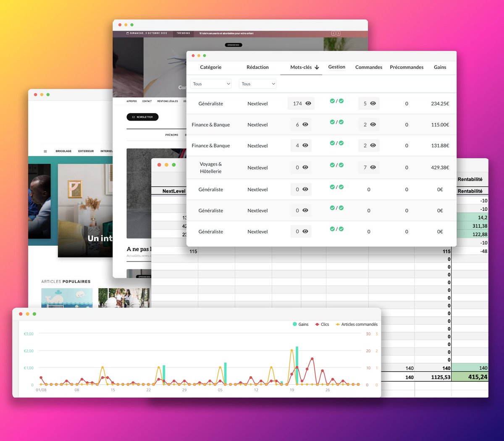This screenshot has height=441, width=504.
Task: Select the Commandes column header
Action: click(x=369, y=67)
